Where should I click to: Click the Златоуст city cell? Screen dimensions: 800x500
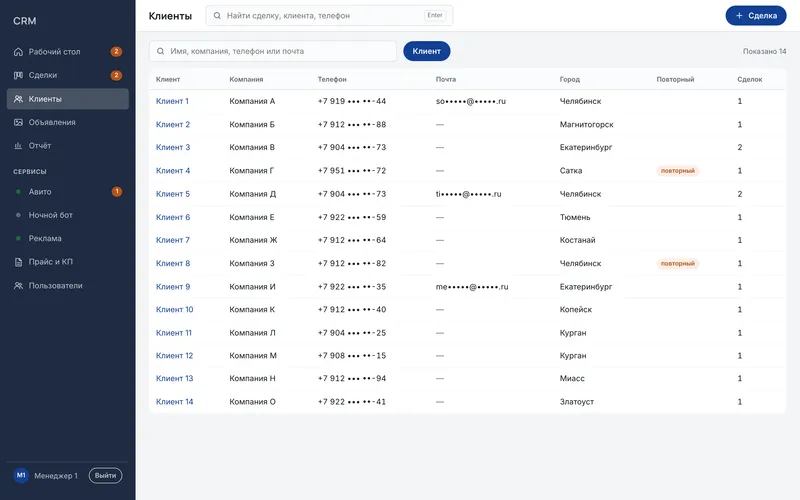577,402
